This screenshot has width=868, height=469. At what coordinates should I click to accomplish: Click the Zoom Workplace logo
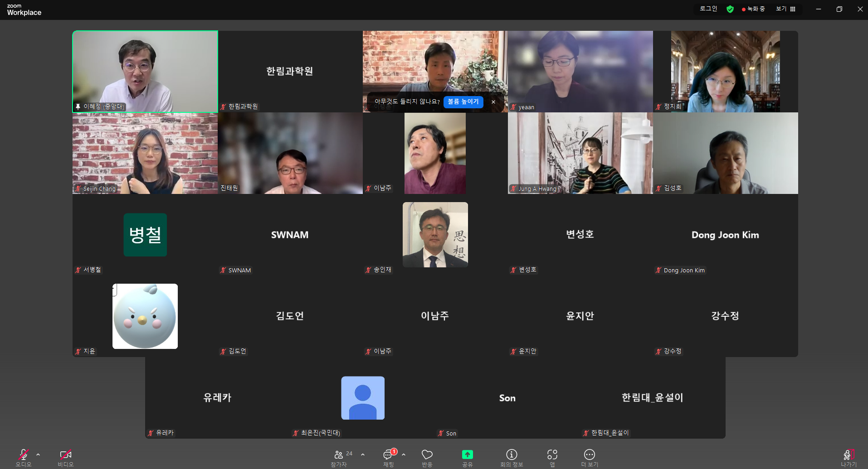tap(24, 10)
